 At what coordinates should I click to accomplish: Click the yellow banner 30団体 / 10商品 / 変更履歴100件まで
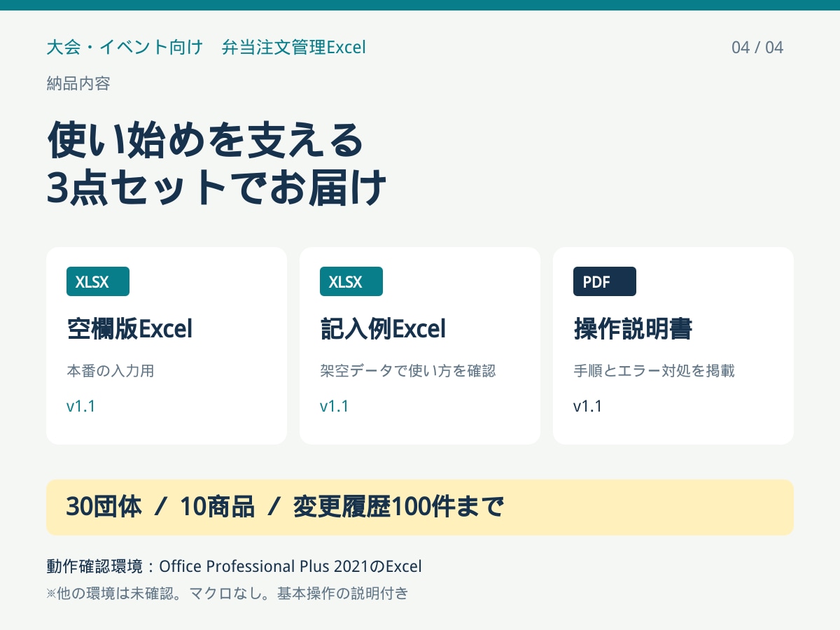pos(420,507)
